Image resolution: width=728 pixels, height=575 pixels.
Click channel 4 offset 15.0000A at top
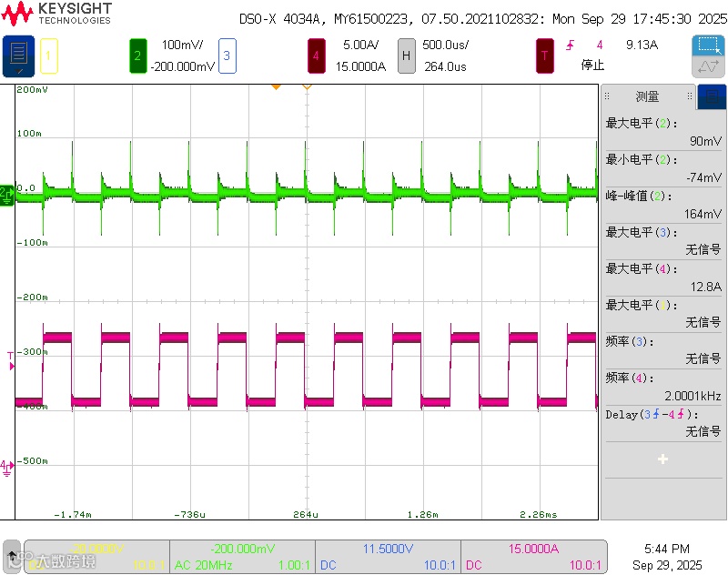point(360,66)
